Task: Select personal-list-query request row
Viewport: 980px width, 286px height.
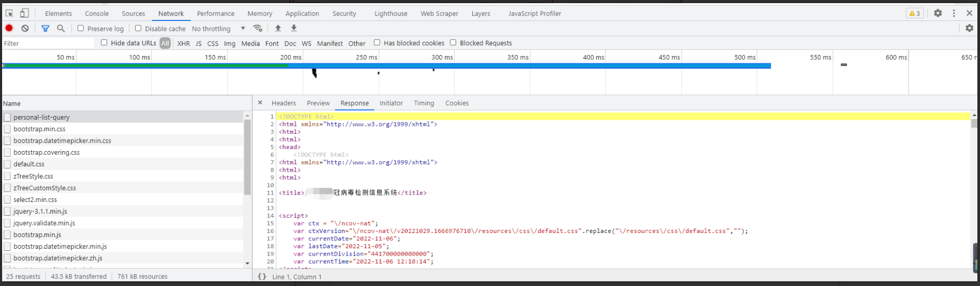Action: (x=123, y=117)
